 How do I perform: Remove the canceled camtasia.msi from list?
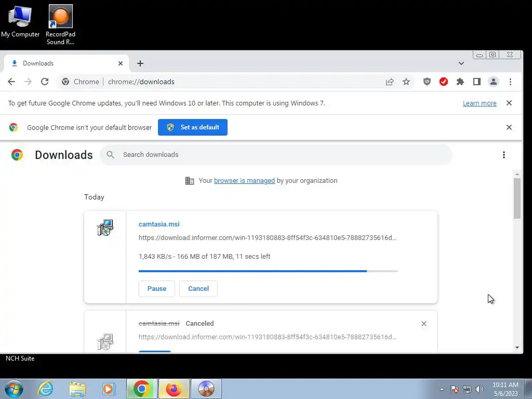[x=424, y=324]
